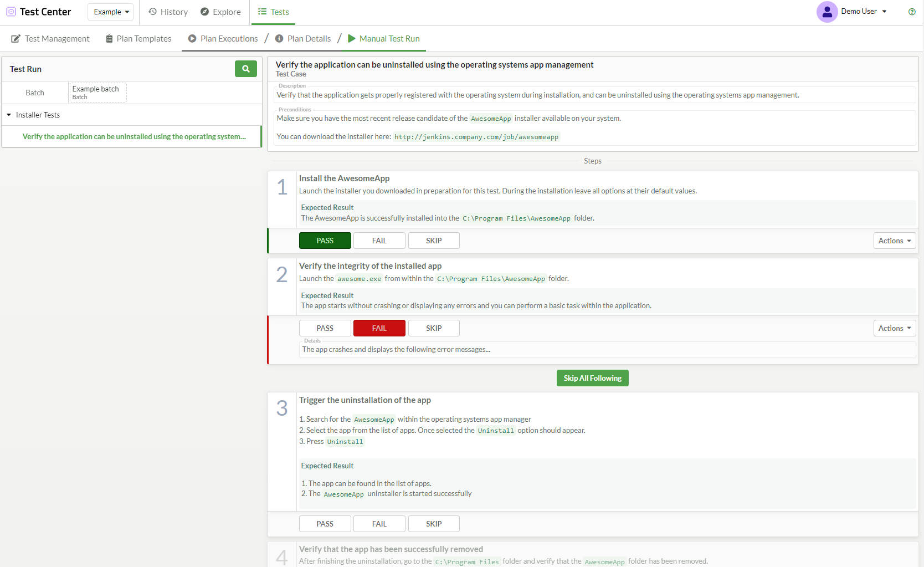Open the Explore page

220,12
